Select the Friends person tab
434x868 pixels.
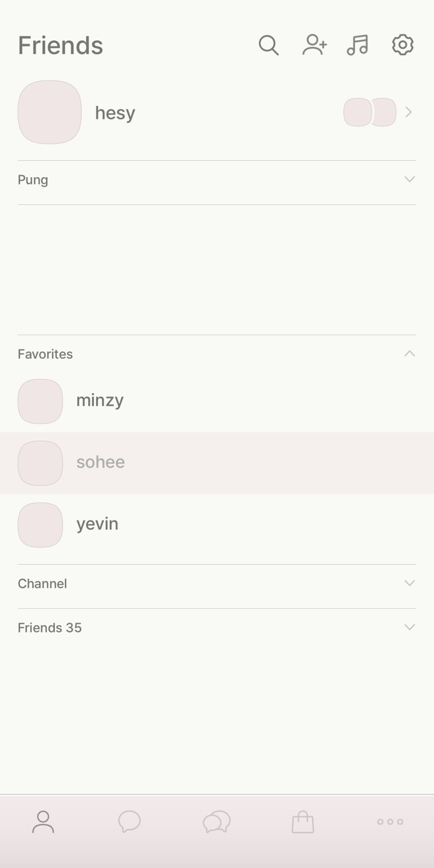[x=43, y=822]
